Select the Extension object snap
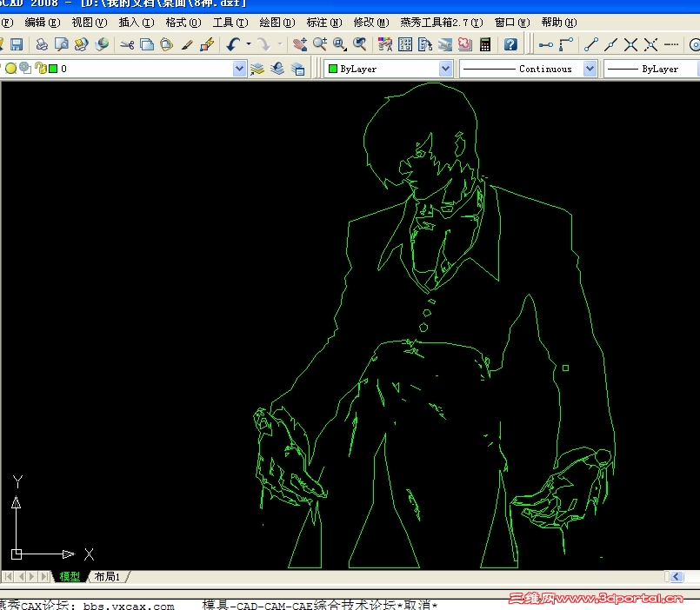700x610 pixels. (x=671, y=44)
